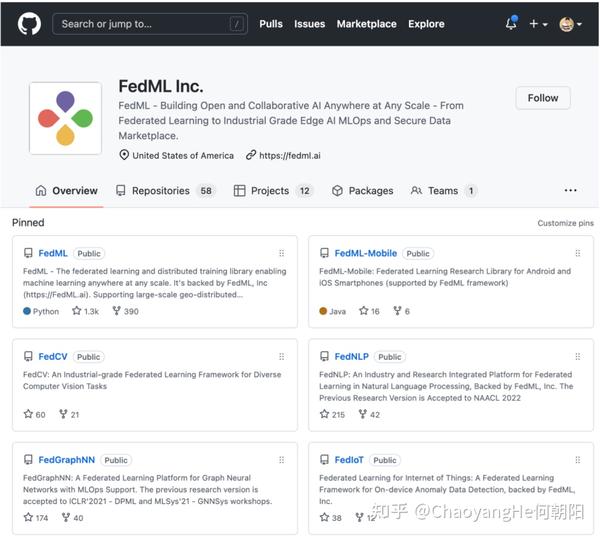This screenshot has height=538, width=600.
Task: Click the FedML organization avatar logo
Action: click(x=65, y=118)
